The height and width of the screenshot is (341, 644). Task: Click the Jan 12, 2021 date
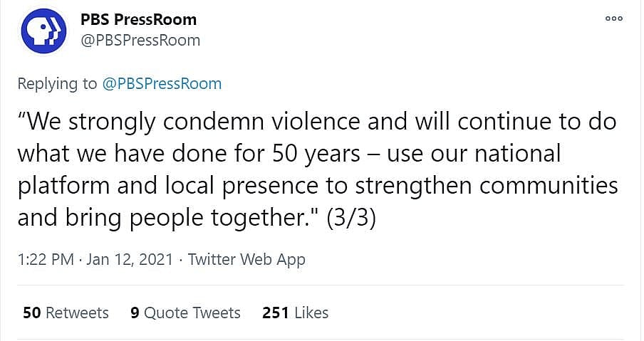[x=130, y=260]
